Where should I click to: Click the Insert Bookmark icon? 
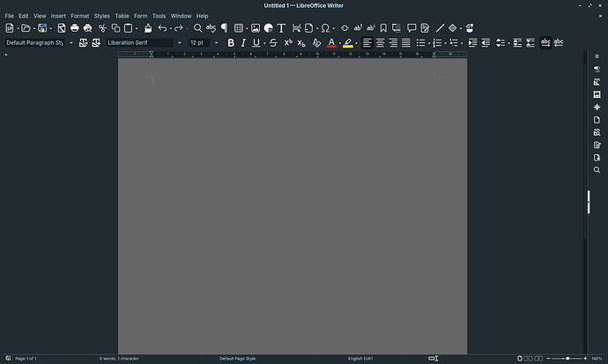click(x=383, y=28)
